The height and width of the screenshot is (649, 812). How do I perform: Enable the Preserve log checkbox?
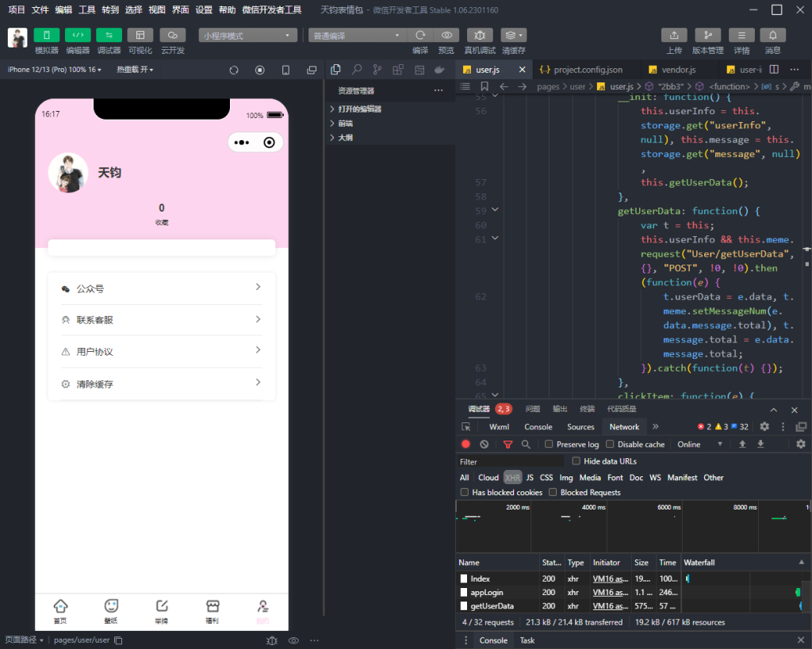pos(549,444)
